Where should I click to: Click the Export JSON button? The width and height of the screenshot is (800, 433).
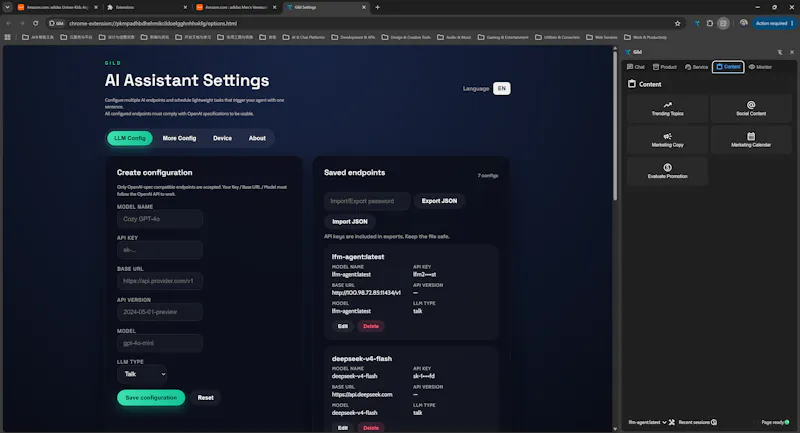[x=439, y=201]
